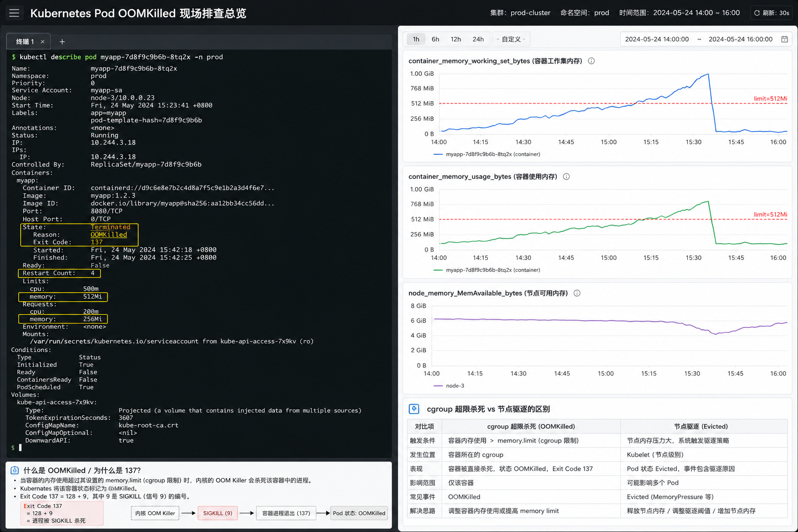Viewport: 798px width, 532px height.
Task: Open the calendar date picker icon
Action: [x=784, y=39]
